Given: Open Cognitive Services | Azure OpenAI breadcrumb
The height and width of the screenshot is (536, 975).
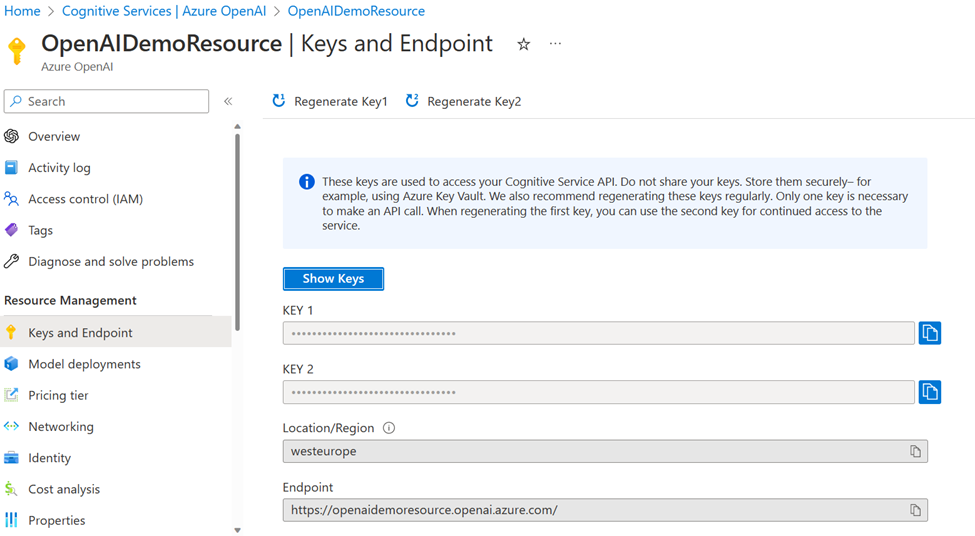Looking at the screenshot, I should (164, 11).
